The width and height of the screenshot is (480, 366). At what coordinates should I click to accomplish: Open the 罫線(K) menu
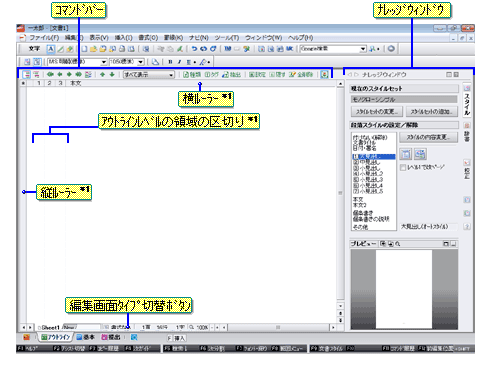point(173,38)
